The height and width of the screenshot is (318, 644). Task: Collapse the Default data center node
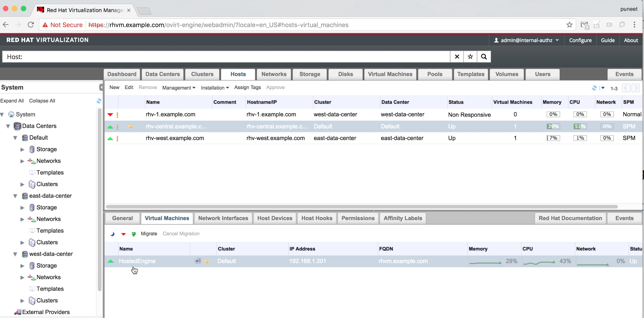(15, 138)
